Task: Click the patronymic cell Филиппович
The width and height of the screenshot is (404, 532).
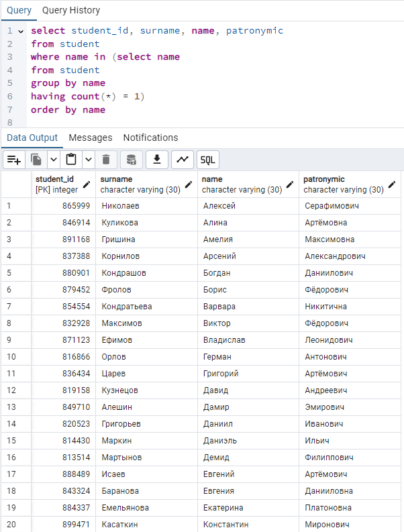Action: 350,458
